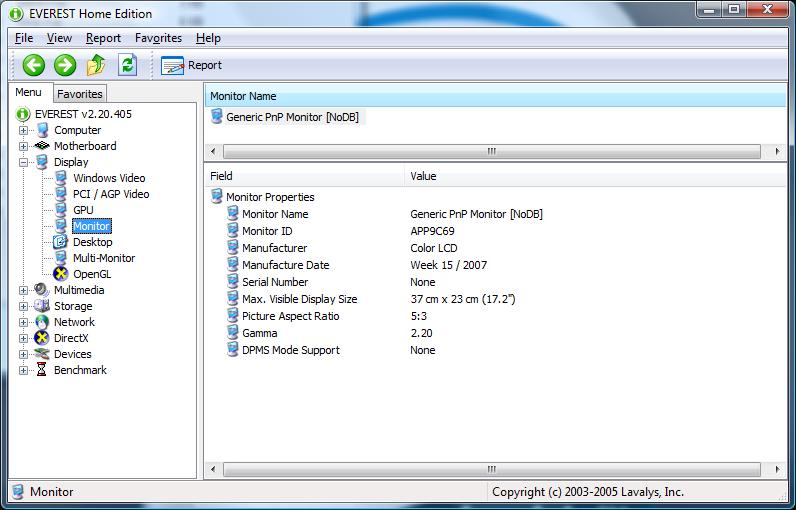Click lower pane scroll left arrow

(x=213, y=469)
